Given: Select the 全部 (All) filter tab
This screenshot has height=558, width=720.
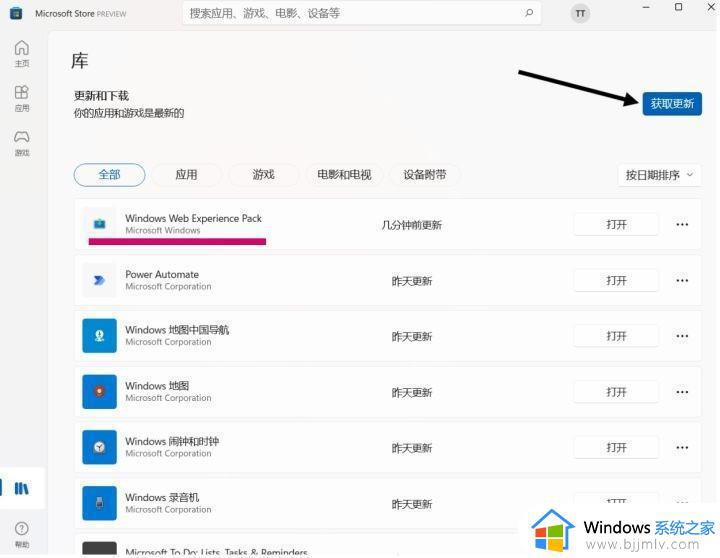Looking at the screenshot, I should point(109,175).
